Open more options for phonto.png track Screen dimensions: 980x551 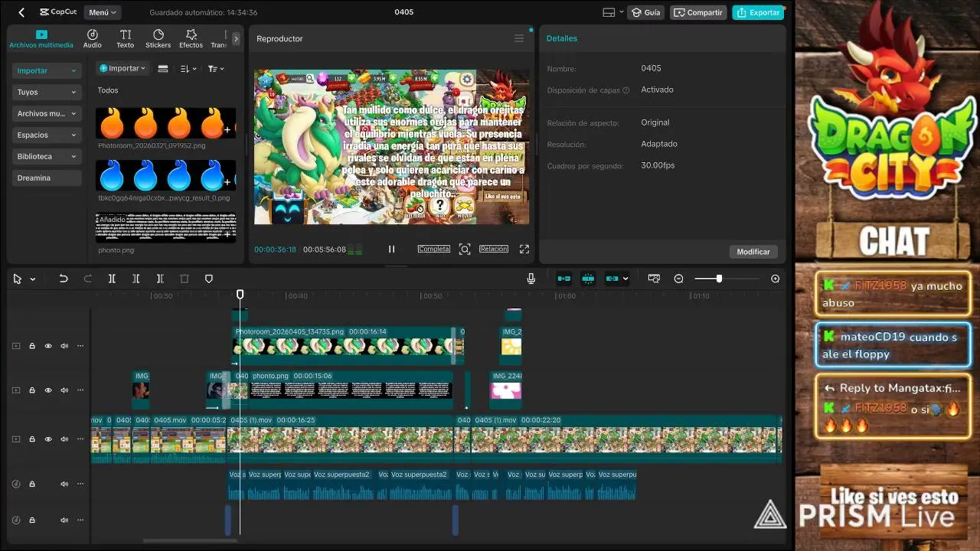80,390
